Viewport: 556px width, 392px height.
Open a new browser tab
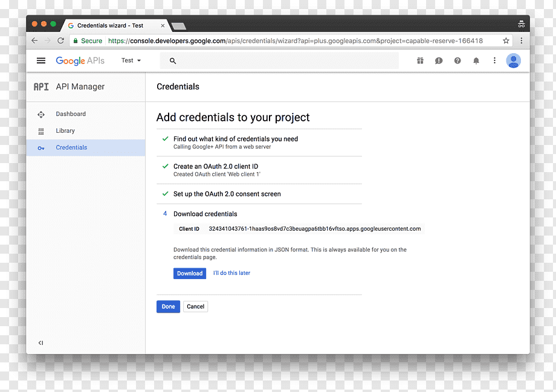178,26
